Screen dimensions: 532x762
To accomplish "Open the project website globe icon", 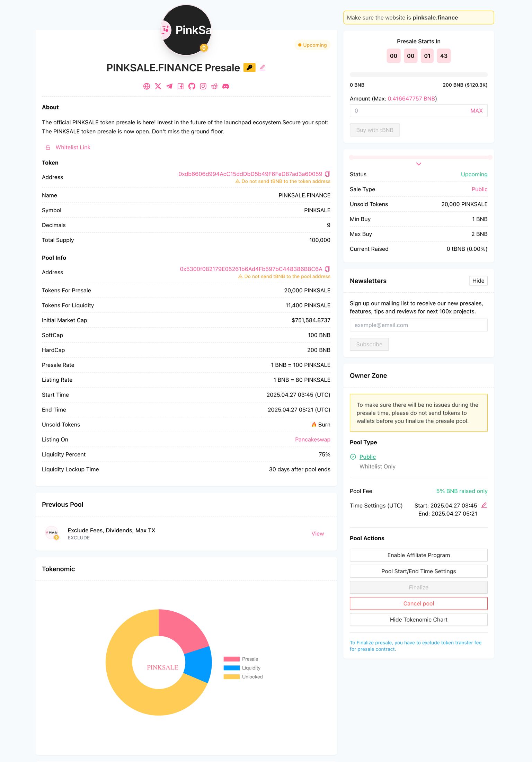I will (x=147, y=86).
